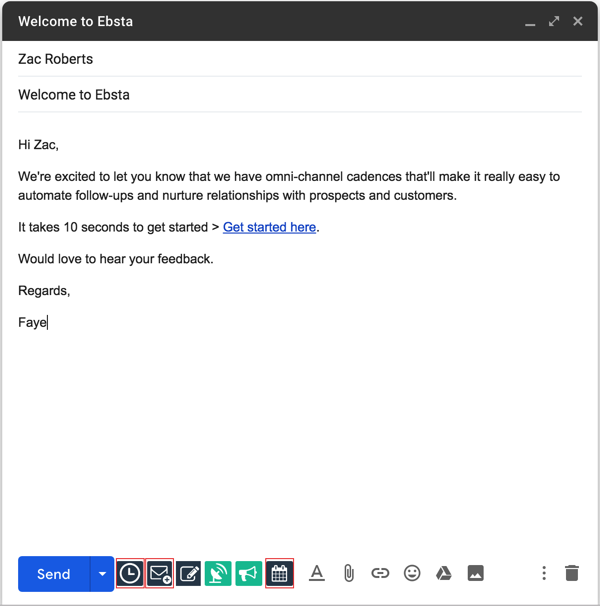The height and width of the screenshot is (608, 600).
Task: Click the clock schedule icon
Action: [130, 574]
